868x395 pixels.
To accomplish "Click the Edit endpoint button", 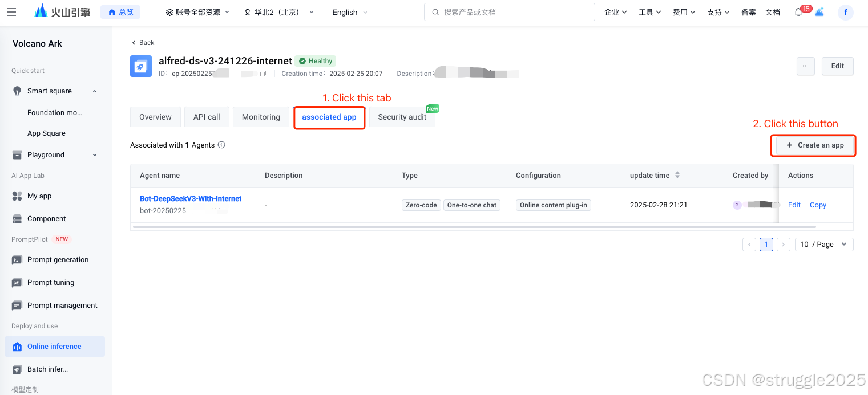I will [x=837, y=66].
